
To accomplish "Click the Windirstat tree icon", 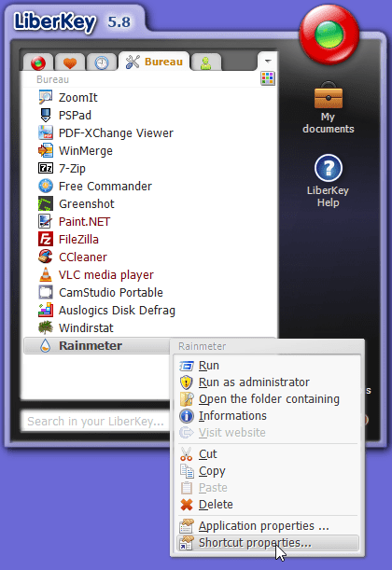I will click(x=46, y=327).
